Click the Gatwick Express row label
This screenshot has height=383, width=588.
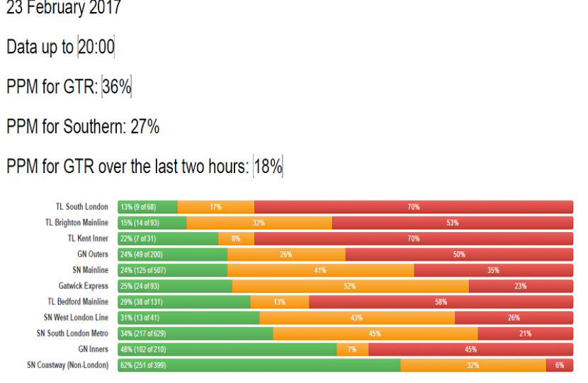pos(84,286)
